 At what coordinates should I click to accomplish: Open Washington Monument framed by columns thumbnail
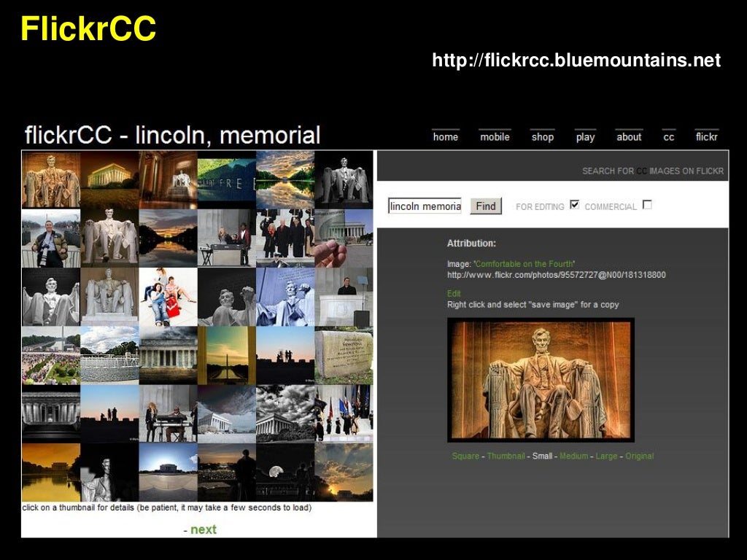[x=227, y=355]
